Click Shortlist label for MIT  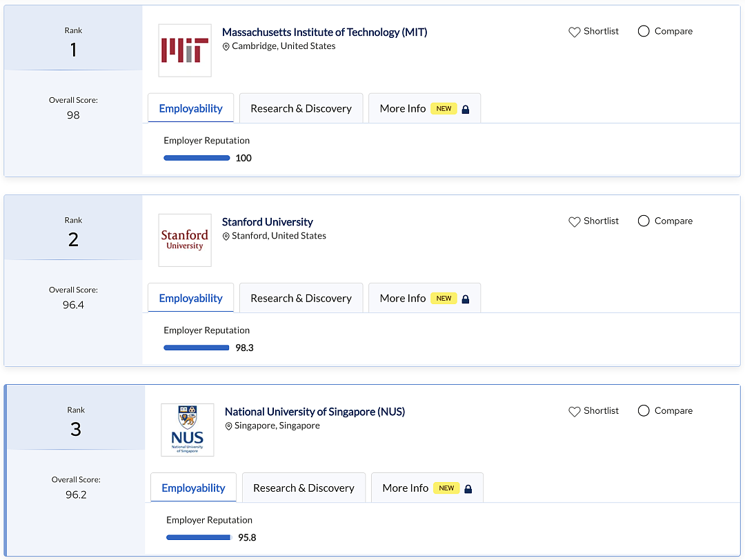[601, 31]
